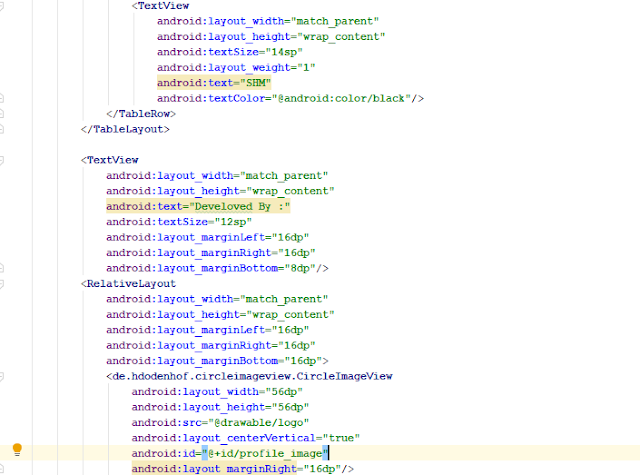Click the android:textSize="14sp" attribute
640x475 pixels.
tap(229, 52)
